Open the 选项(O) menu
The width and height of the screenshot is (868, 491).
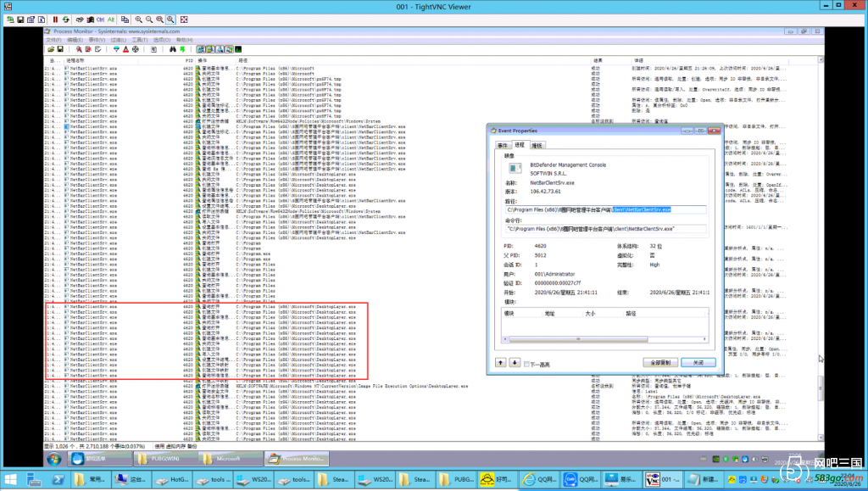click(161, 40)
